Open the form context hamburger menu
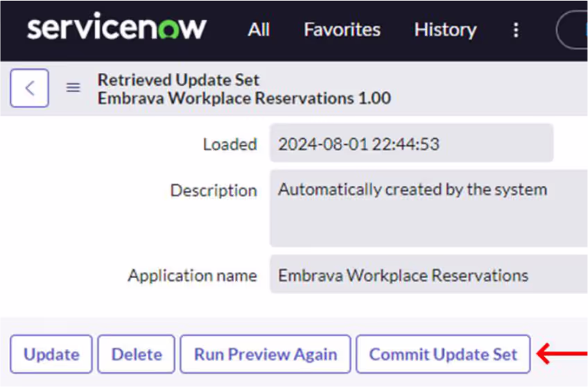Viewport: 588px width, 387px height. [x=73, y=88]
